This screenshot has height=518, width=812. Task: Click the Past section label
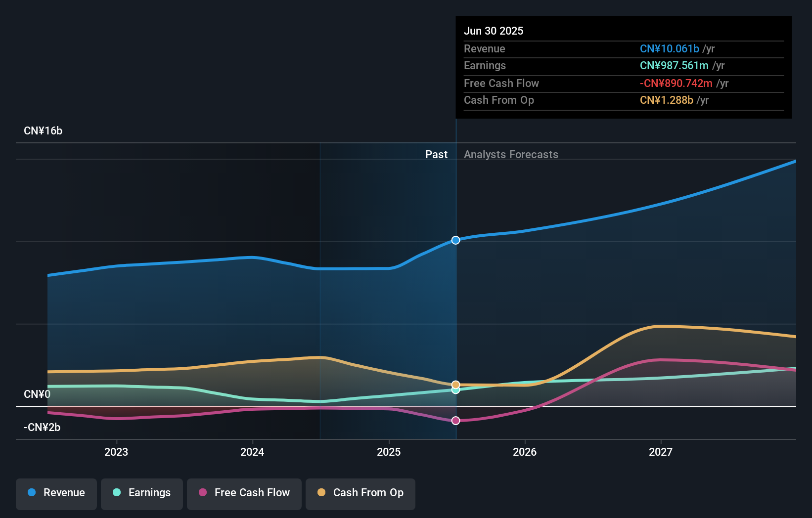436,154
